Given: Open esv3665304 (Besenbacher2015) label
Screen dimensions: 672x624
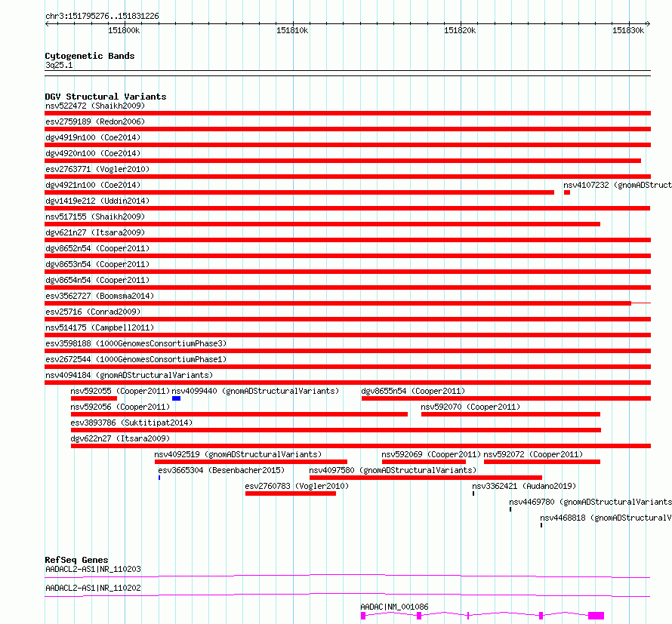Looking at the screenshot, I should 221,470.
